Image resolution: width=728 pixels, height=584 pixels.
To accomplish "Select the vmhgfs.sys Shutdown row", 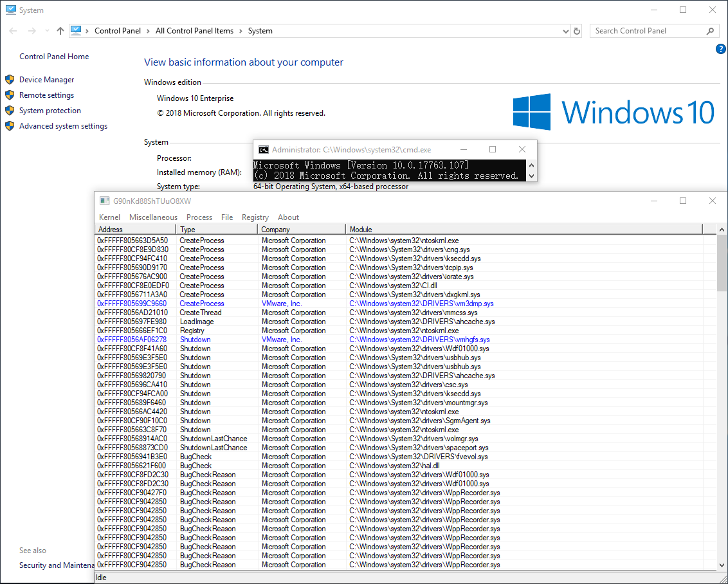I will pyautogui.click(x=406, y=340).
